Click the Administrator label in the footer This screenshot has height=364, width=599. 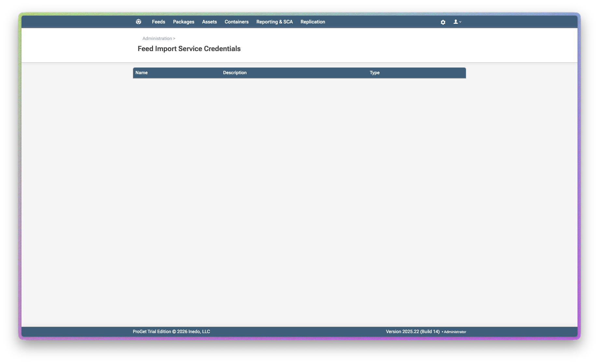pyautogui.click(x=455, y=332)
